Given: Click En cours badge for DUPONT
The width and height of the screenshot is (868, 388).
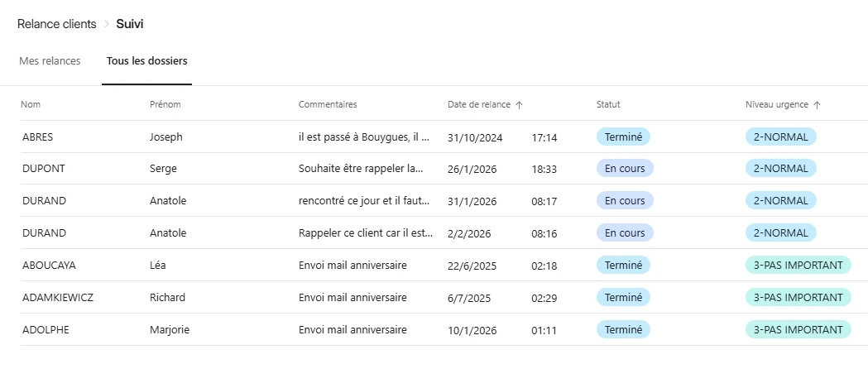Looking at the screenshot, I should pos(625,169).
